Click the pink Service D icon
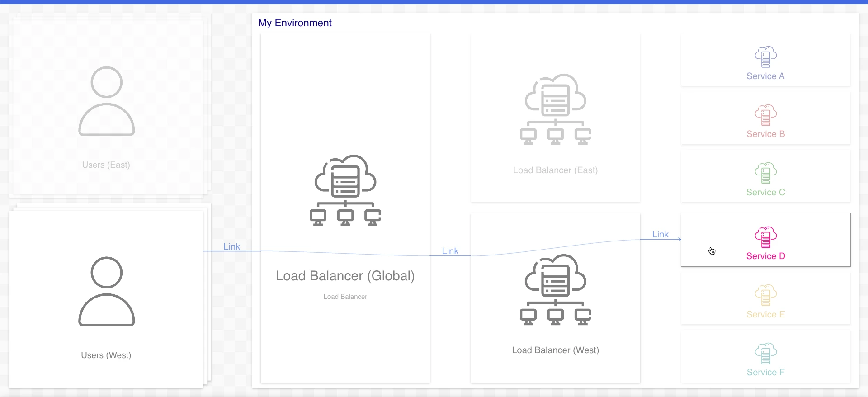 click(765, 237)
